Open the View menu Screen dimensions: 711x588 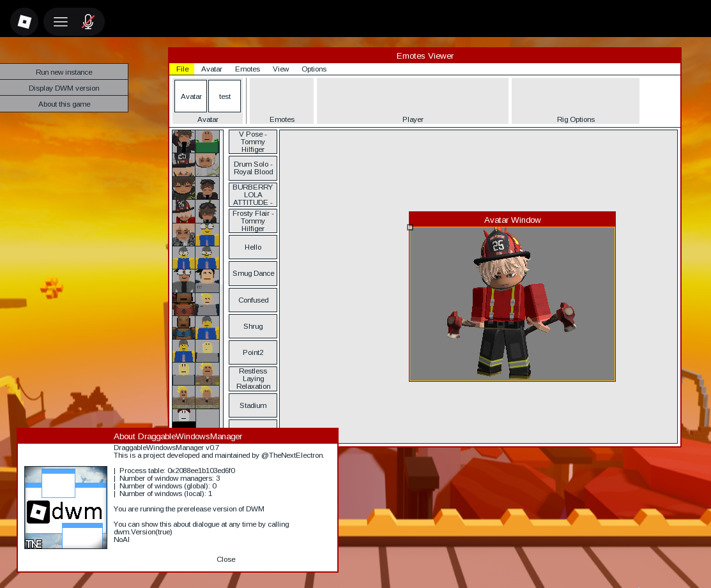coord(280,69)
